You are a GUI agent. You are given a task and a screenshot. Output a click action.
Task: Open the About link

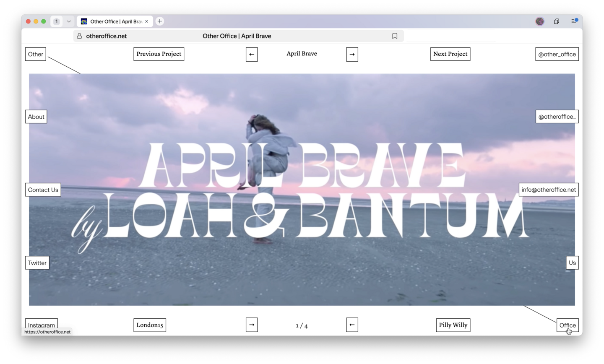pos(36,117)
